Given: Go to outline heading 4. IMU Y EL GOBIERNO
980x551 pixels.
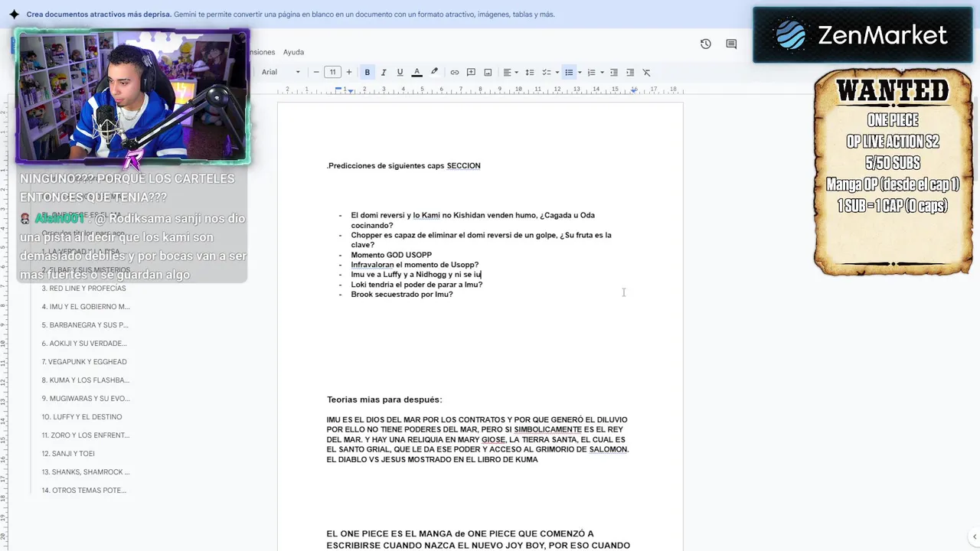Looking at the screenshot, I should [86, 307].
